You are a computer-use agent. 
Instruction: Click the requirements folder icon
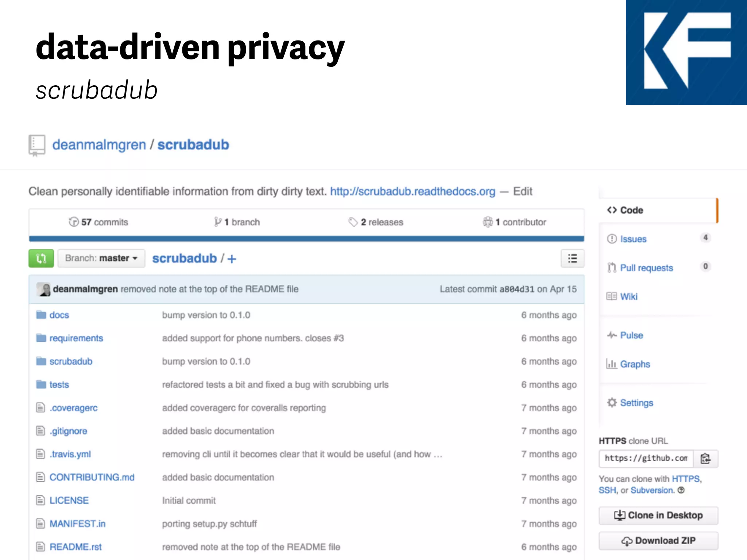click(x=41, y=338)
